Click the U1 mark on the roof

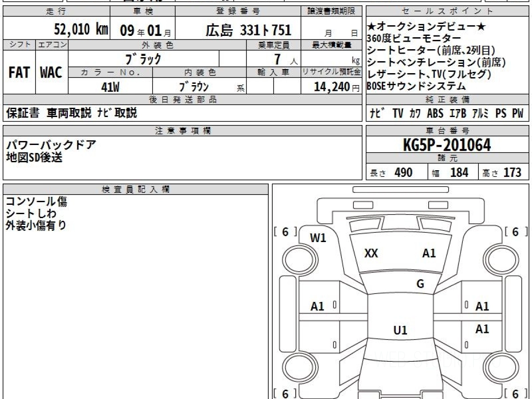click(400, 330)
